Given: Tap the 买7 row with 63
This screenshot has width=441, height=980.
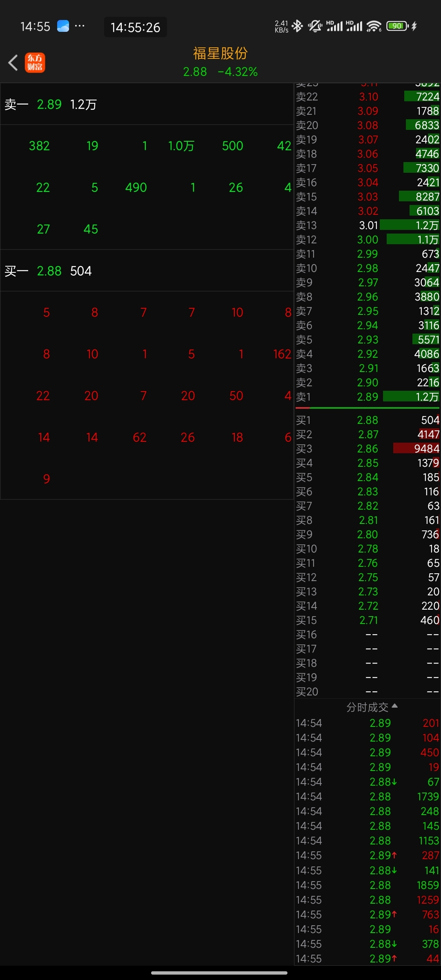Looking at the screenshot, I should pyautogui.click(x=367, y=506).
